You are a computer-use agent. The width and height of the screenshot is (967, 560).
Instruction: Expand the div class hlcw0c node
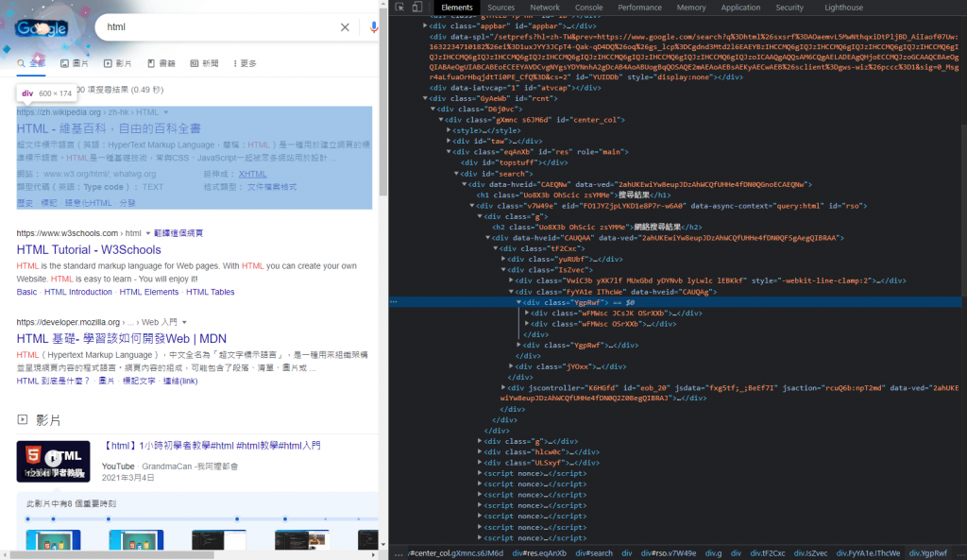479,451
